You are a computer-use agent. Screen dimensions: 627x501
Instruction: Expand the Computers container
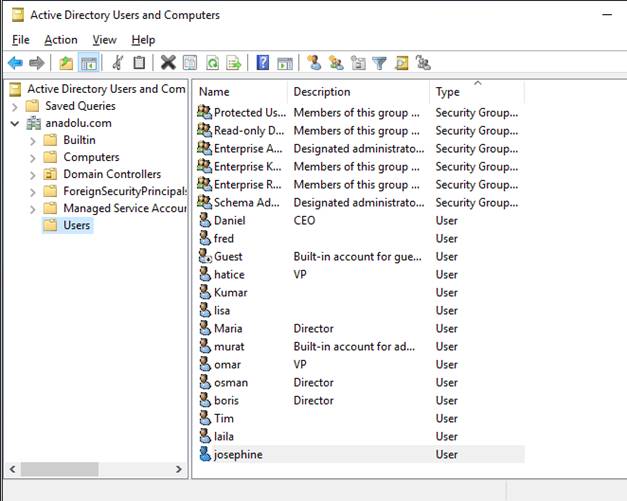(32, 158)
